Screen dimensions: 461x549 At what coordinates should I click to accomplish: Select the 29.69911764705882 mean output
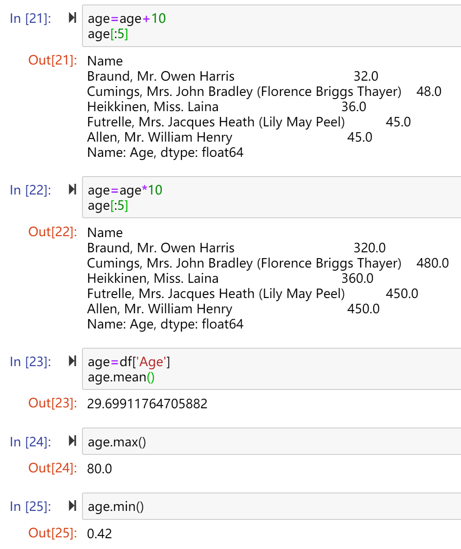147,404
